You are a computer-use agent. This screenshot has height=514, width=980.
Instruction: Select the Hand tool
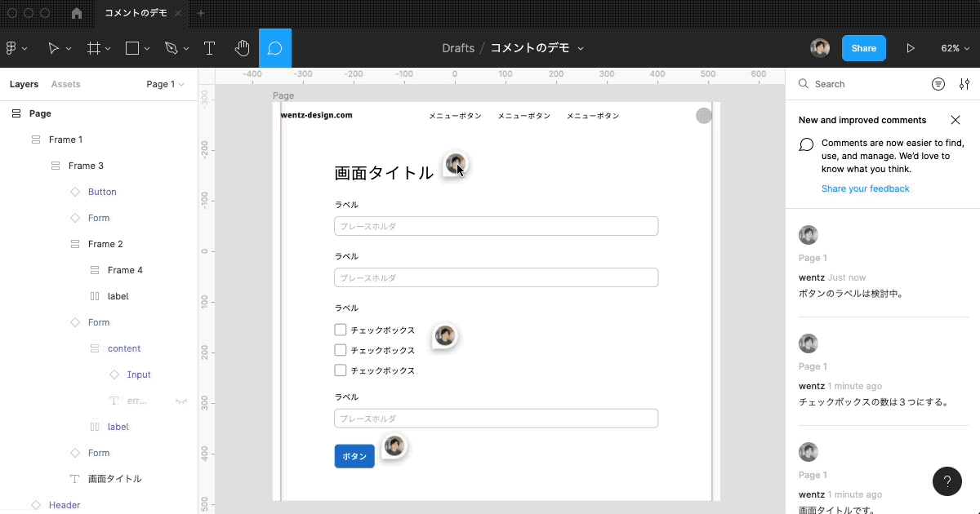tap(242, 48)
